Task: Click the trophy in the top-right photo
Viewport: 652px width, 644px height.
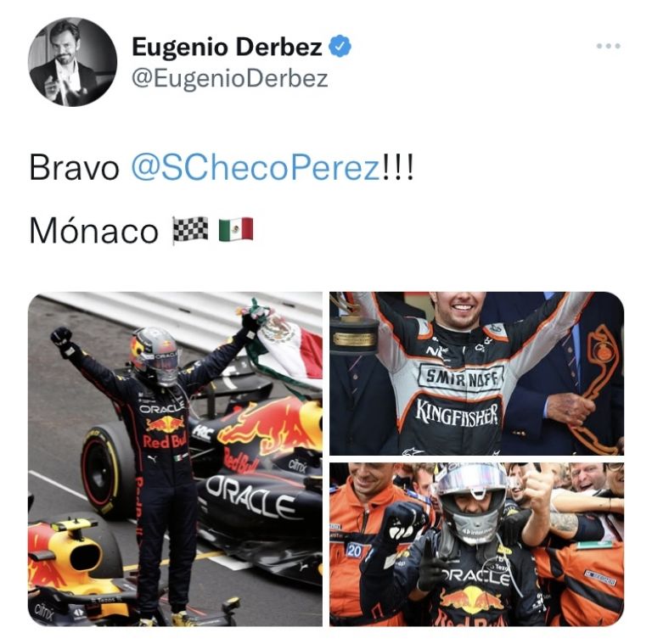Action: [354, 327]
